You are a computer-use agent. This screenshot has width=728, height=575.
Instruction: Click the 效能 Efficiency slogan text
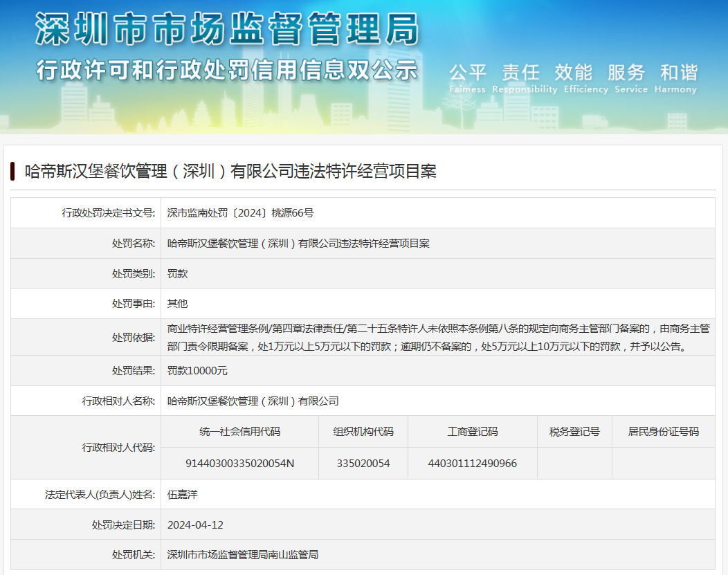(x=586, y=78)
